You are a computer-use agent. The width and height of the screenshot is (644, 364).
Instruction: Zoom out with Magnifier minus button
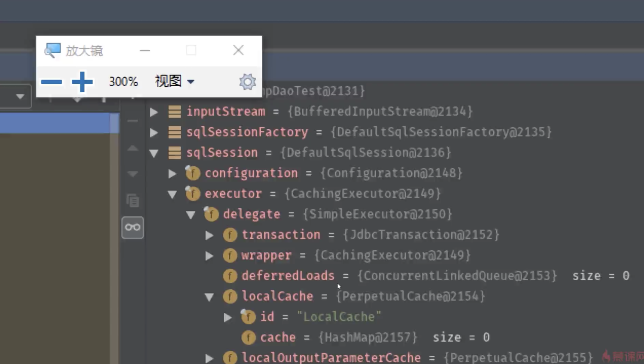[x=52, y=82]
